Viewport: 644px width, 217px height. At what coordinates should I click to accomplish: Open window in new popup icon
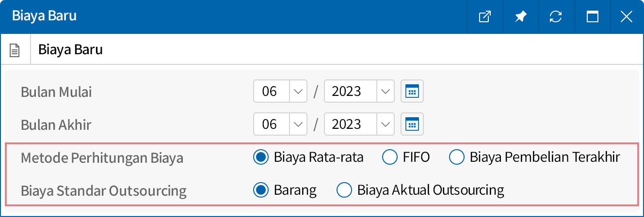coord(485,17)
